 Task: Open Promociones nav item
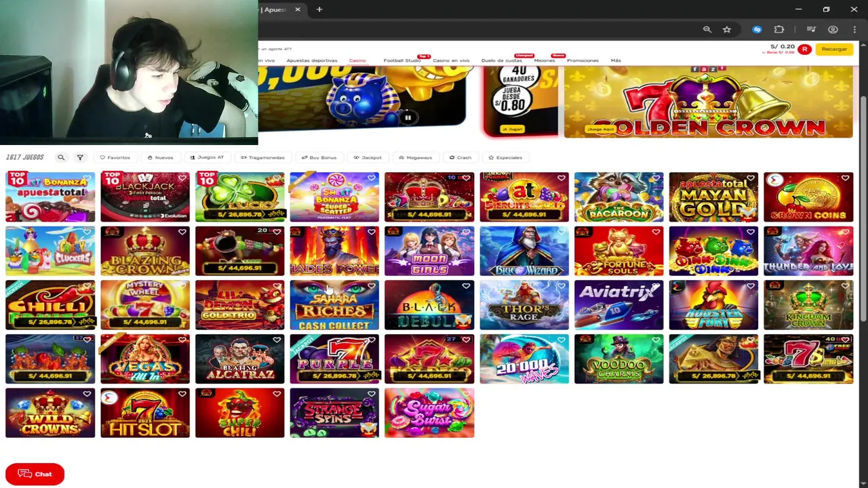(x=583, y=60)
